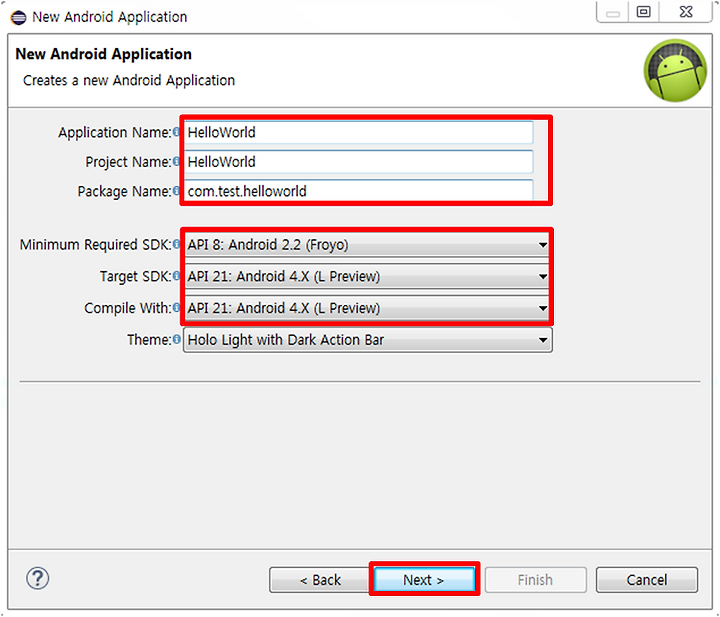Click the info icon beside Minimum Required SDK
This screenshot has width=720, height=617.
click(x=176, y=244)
